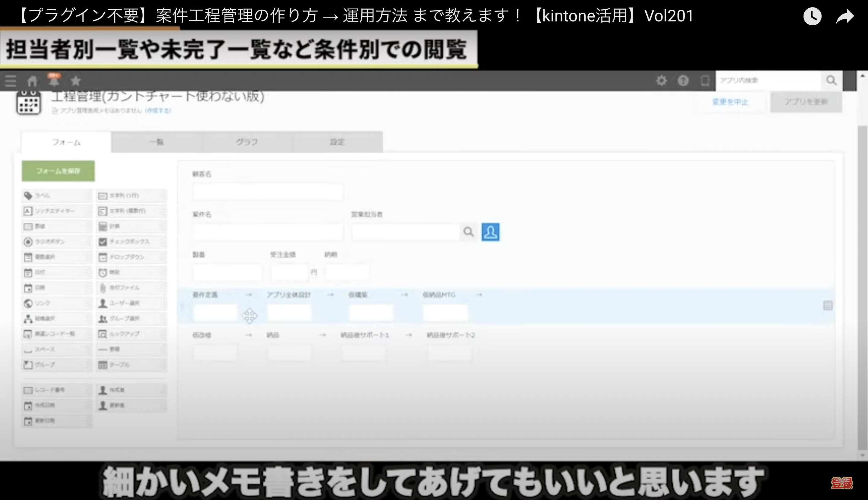Image resolution: width=868 pixels, height=500 pixels.
Task: Click the green フォームを保存 button
Action: tap(58, 171)
